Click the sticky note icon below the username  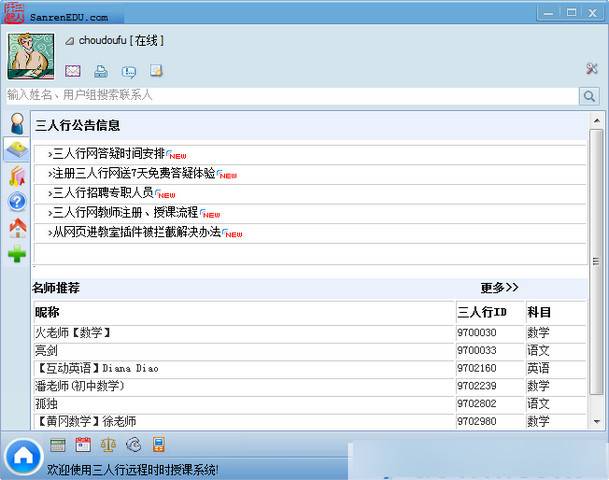[156, 71]
